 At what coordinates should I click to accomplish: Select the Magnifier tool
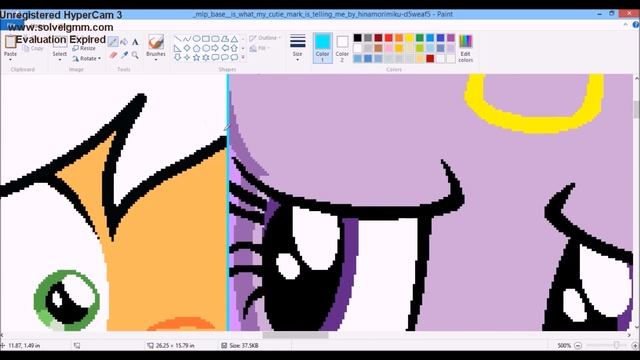click(135, 55)
